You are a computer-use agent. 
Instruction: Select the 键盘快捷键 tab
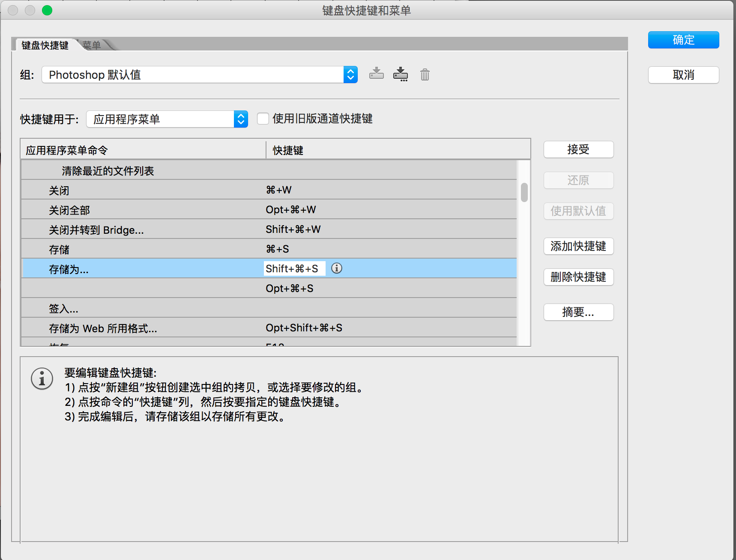click(x=45, y=45)
